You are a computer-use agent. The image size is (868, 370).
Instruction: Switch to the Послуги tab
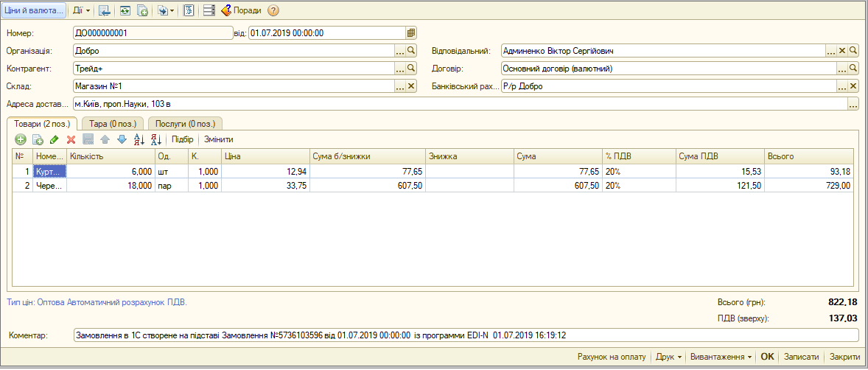pyautogui.click(x=185, y=124)
